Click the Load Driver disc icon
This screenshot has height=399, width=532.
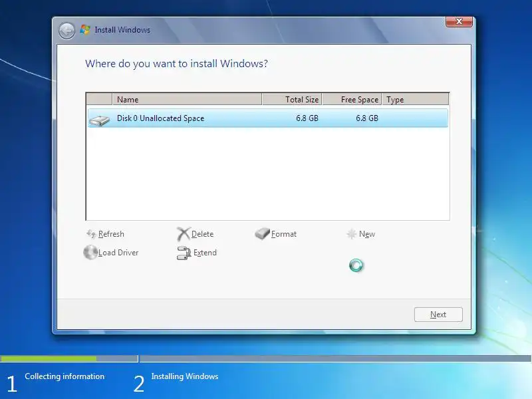point(90,252)
